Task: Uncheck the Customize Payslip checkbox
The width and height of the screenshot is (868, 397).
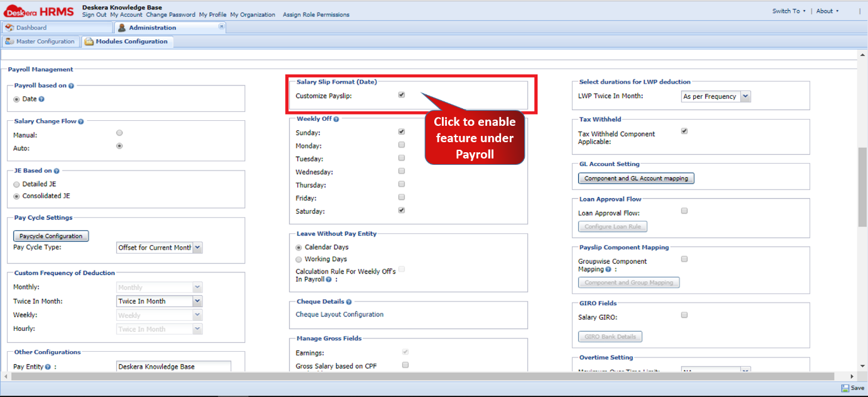Action: tap(400, 95)
